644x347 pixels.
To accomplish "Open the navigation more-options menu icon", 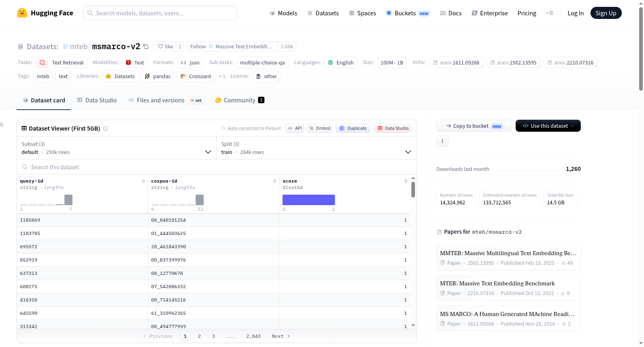I will click(x=549, y=13).
